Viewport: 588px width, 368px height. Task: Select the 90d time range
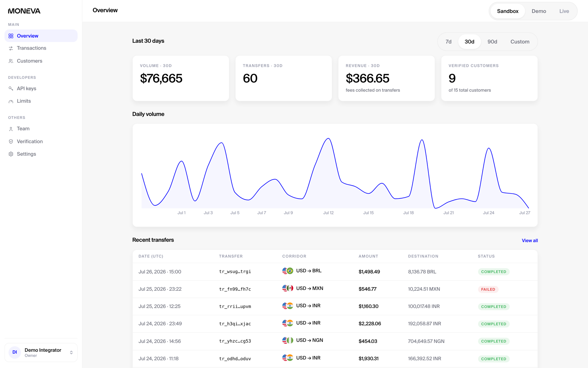[492, 42]
